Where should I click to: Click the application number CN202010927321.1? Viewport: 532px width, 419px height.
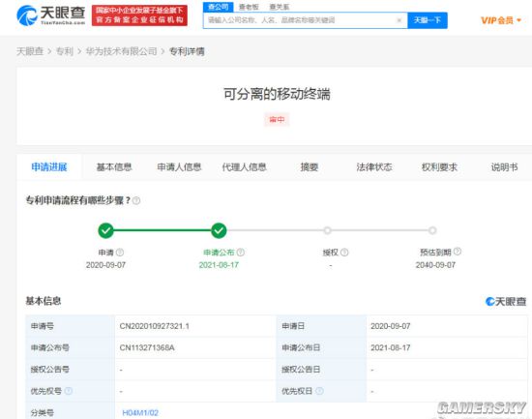point(155,326)
